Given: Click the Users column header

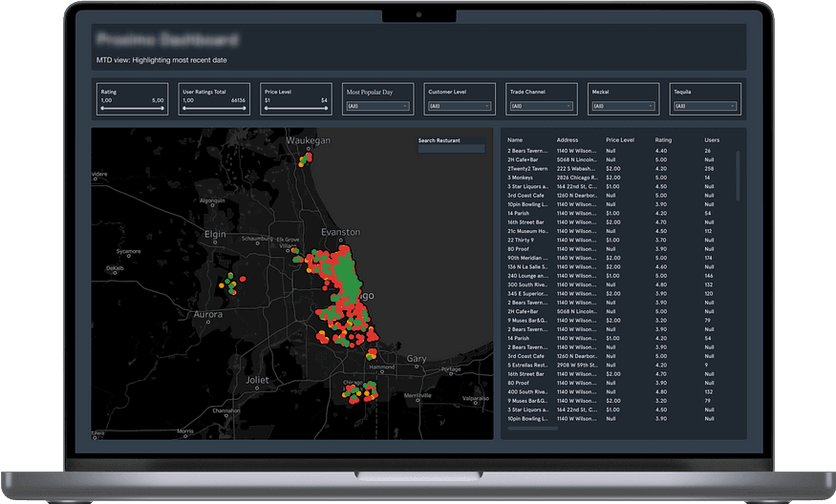Looking at the screenshot, I should pos(712,140).
